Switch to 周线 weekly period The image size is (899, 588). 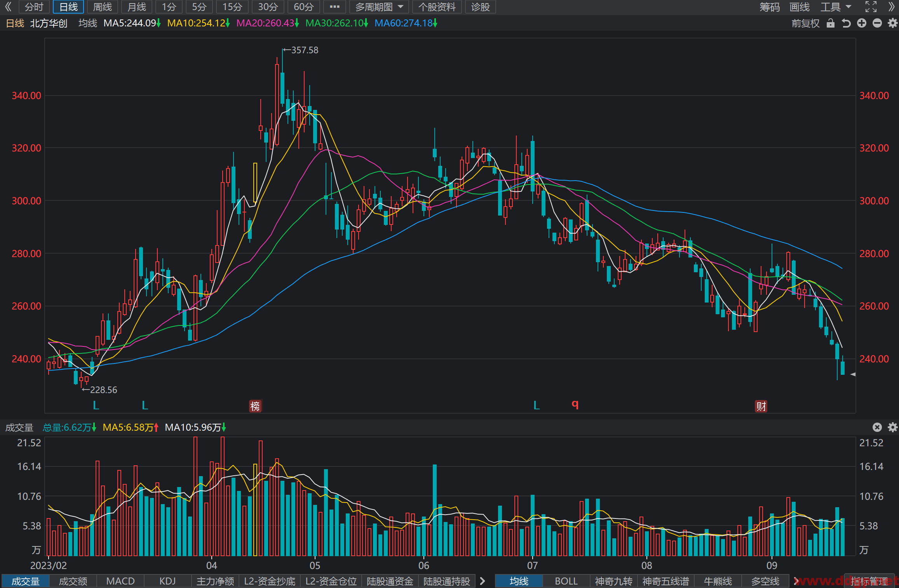pyautogui.click(x=102, y=7)
